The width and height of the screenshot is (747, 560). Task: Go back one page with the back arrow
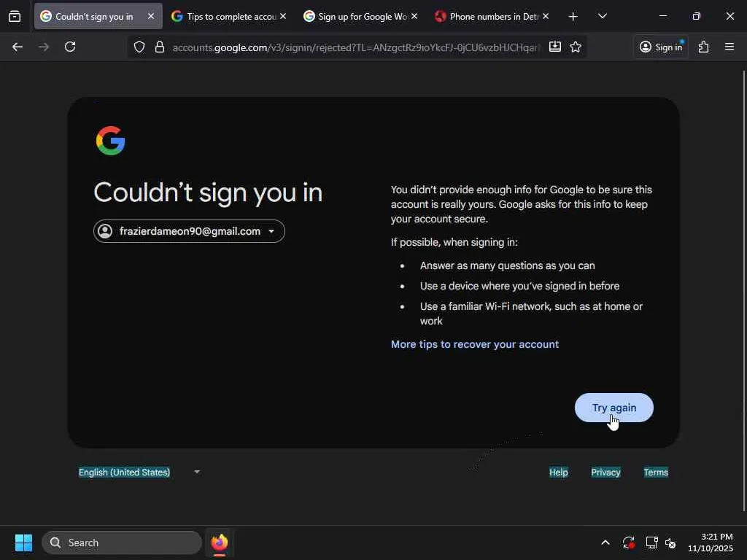(x=18, y=47)
